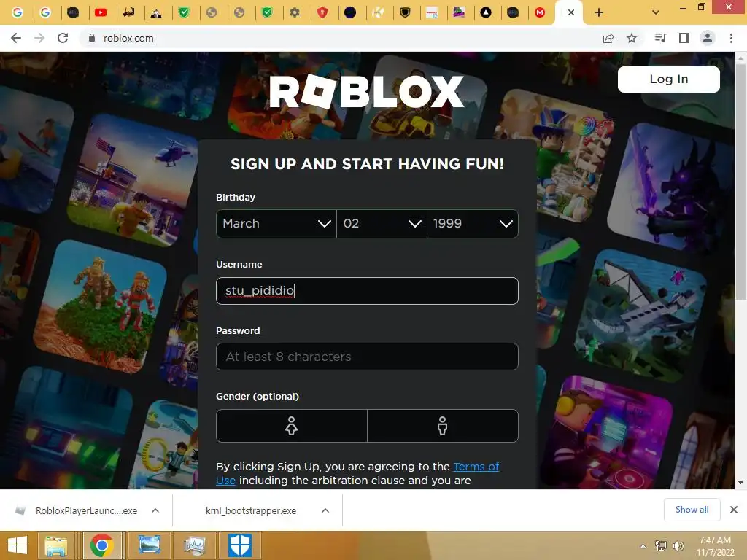Open the tab search chevron

point(656,13)
